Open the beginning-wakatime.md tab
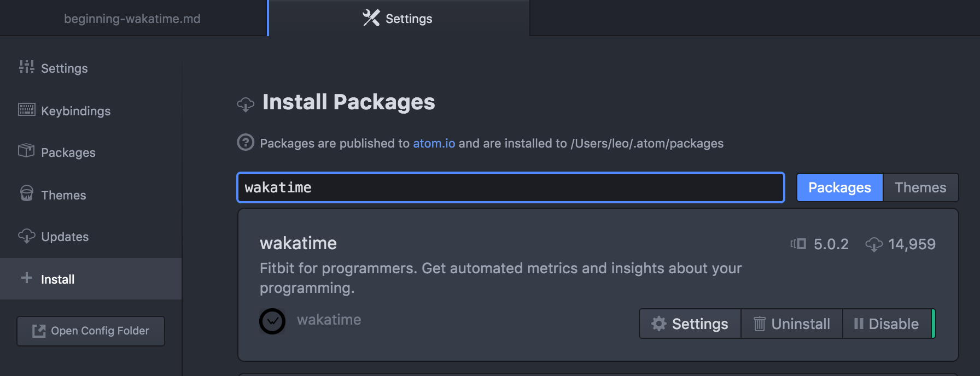This screenshot has width=980, height=376. coord(132,19)
